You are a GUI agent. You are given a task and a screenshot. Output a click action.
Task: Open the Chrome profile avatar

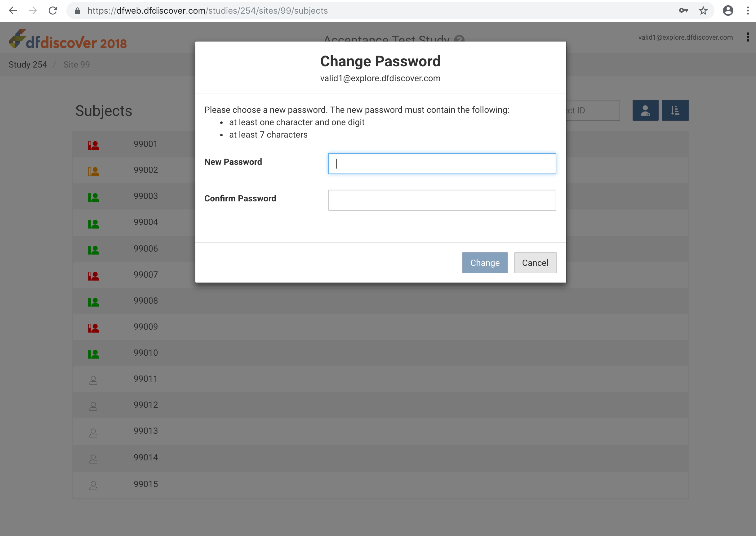tap(727, 11)
